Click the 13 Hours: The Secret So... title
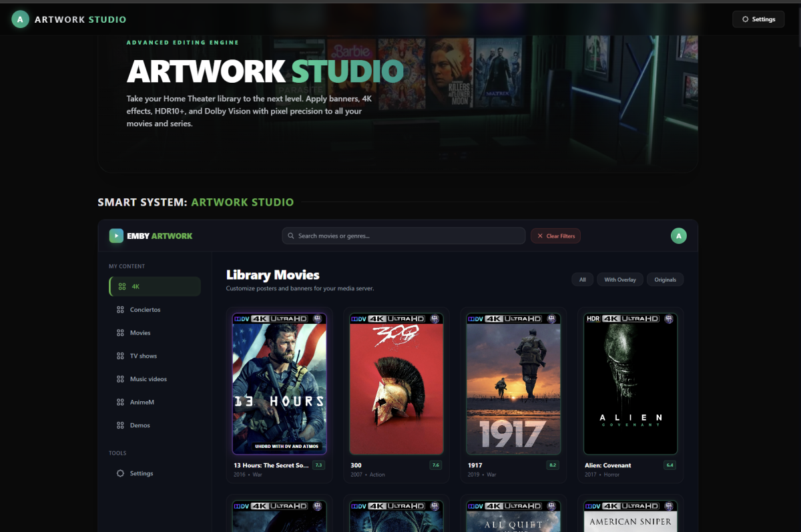This screenshot has width=801, height=532. click(x=271, y=465)
